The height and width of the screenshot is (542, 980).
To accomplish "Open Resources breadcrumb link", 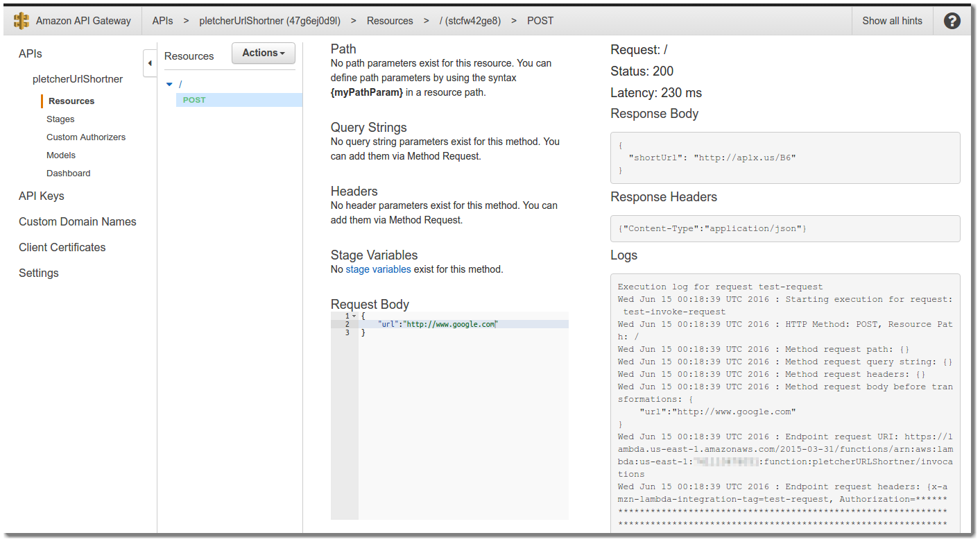I will [x=390, y=21].
